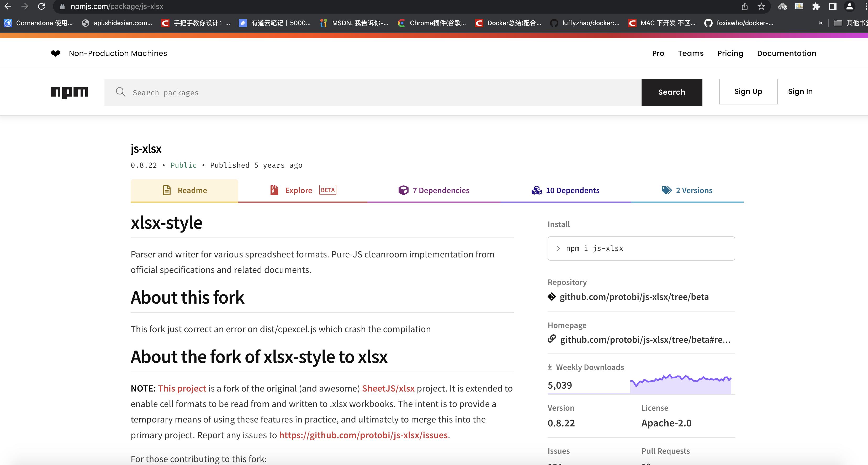Viewport: 868px width, 465px height.
Task: Bookmark this page with the star icon
Action: click(761, 6)
